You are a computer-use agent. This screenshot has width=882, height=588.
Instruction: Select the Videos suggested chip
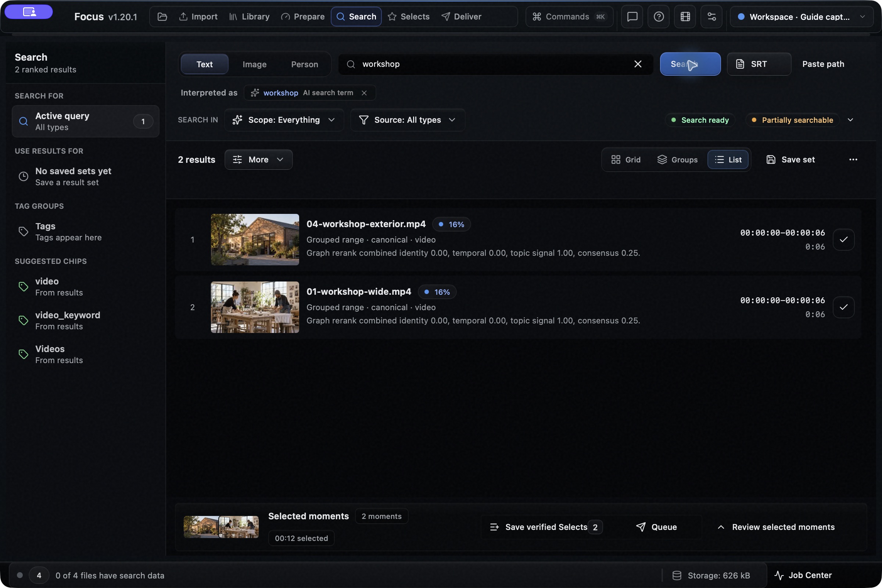coord(86,354)
